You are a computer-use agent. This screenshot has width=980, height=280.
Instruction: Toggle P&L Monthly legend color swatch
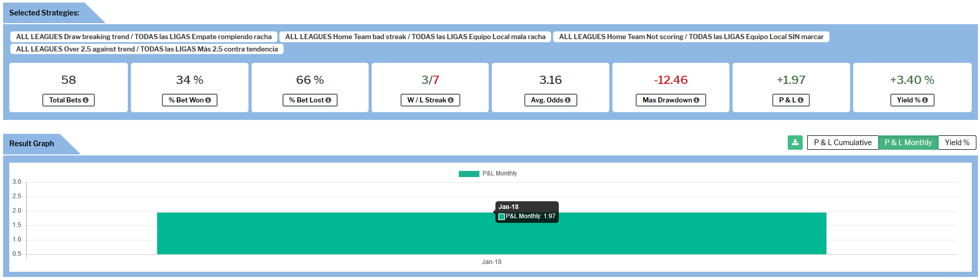pos(469,173)
